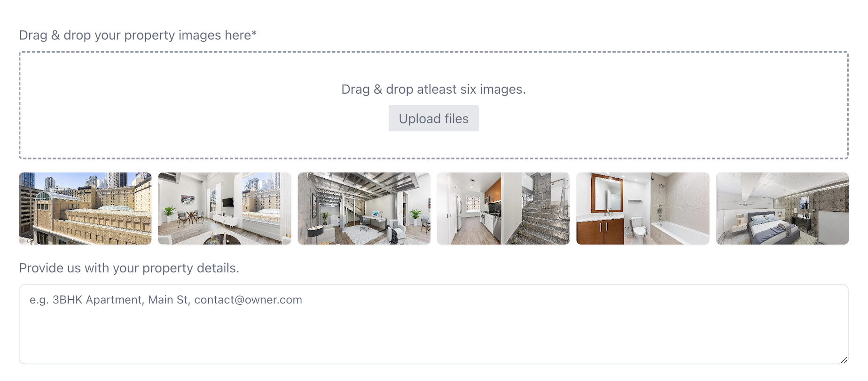Select the kitchen and staircase thumbnail
This screenshot has height=381, width=868.
(x=503, y=208)
